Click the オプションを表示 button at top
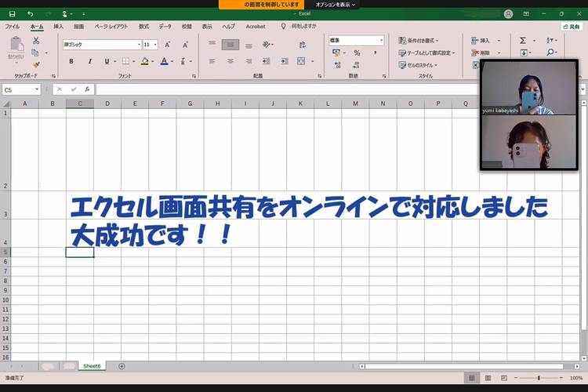 click(x=335, y=5)
